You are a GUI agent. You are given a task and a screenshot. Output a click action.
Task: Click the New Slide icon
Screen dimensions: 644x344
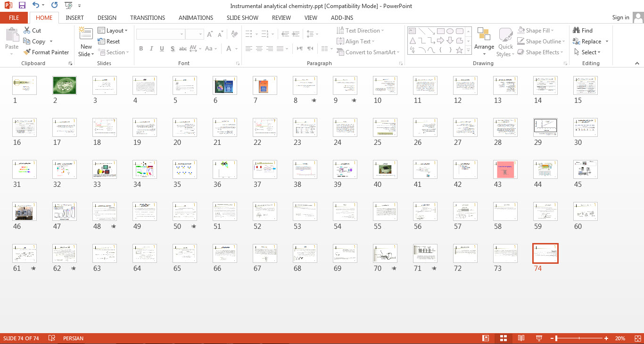(86, 34)
